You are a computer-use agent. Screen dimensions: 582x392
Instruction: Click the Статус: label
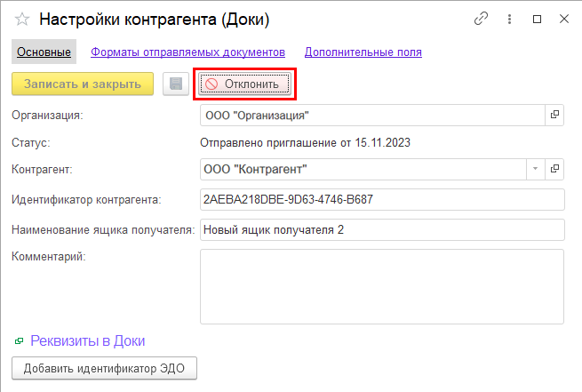(31, 142)
